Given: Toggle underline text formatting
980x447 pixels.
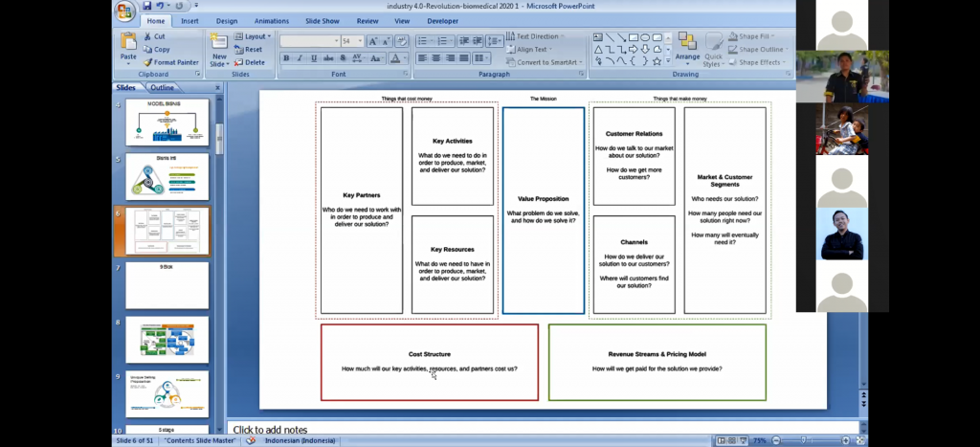Looking at the screenshot, I should (x=313, y=58).
